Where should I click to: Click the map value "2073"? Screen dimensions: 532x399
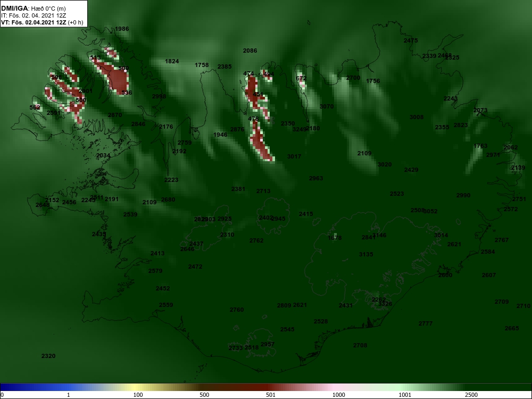tap(480, 110)
